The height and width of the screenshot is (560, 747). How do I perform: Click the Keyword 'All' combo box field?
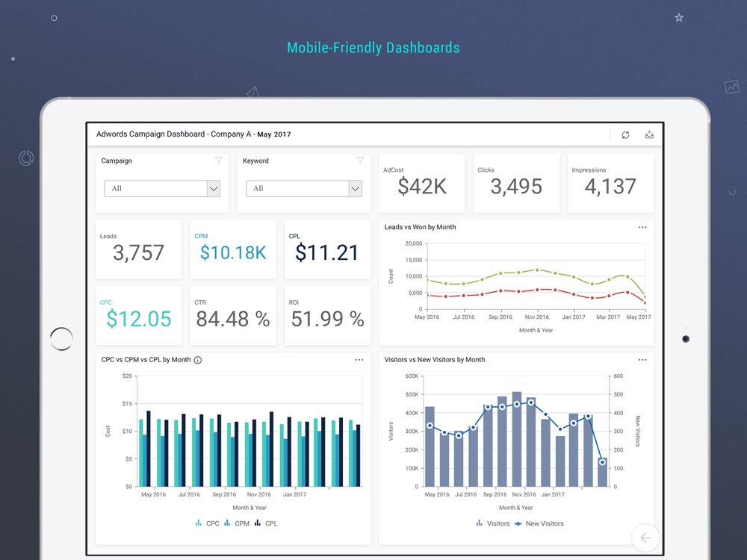pyautogui.click(x=304, y=189)
